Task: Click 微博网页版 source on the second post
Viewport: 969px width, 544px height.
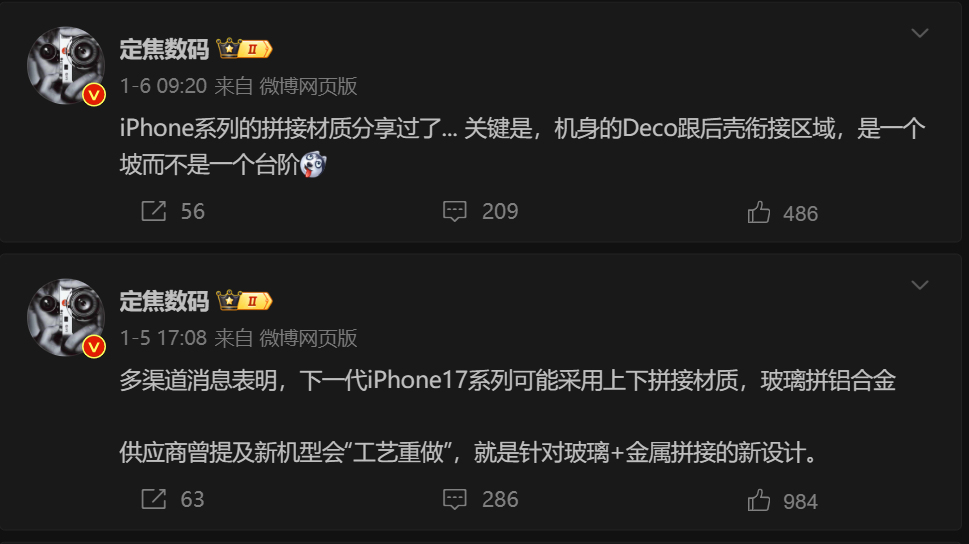Action: click(308, 338)
